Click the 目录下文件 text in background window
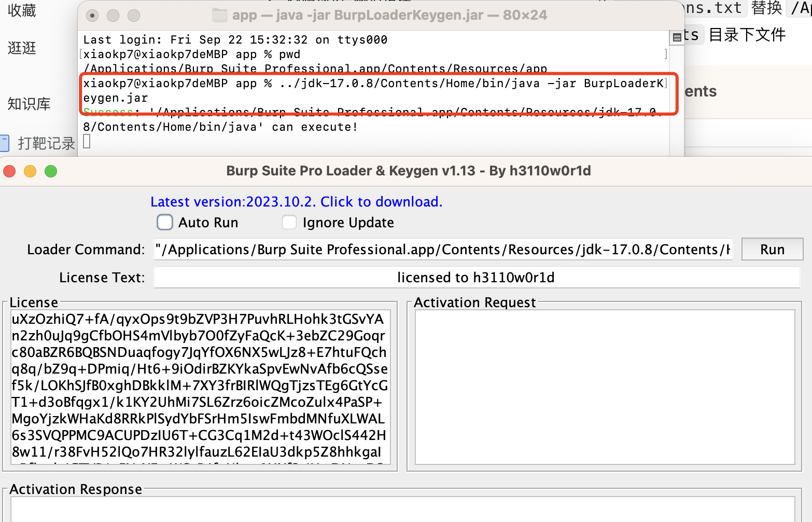Viewport: 812px width, 522px height. [x=747, y=35]
